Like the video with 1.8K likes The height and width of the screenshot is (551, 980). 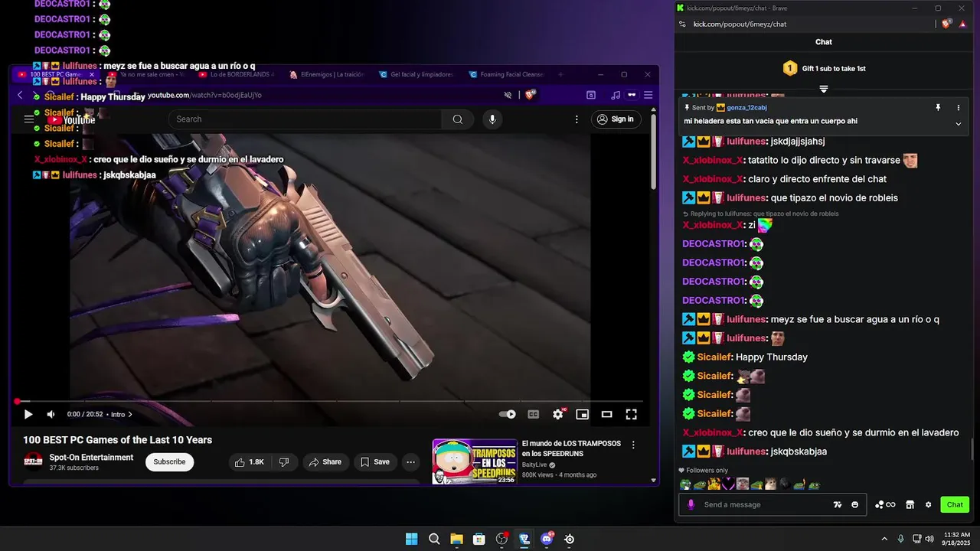(x=250, y=462)
